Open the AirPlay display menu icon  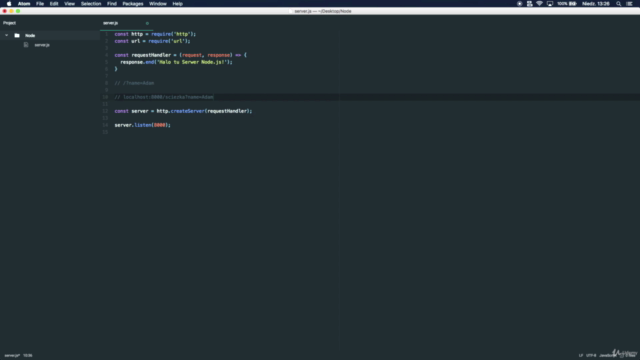tap(550, 4)
